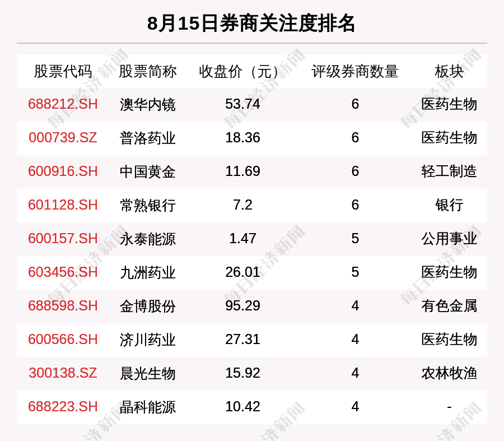The height and width of the screenshot is (441, 504).
Task: Click broker count 4 for 金博股份
Action: coord(355,305)
